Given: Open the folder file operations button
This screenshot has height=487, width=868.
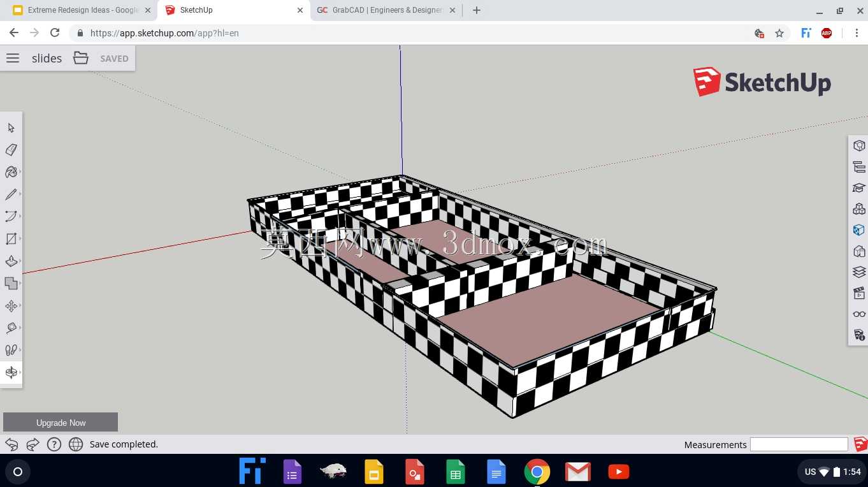Looking at the screenshot, I should (81, 58).
